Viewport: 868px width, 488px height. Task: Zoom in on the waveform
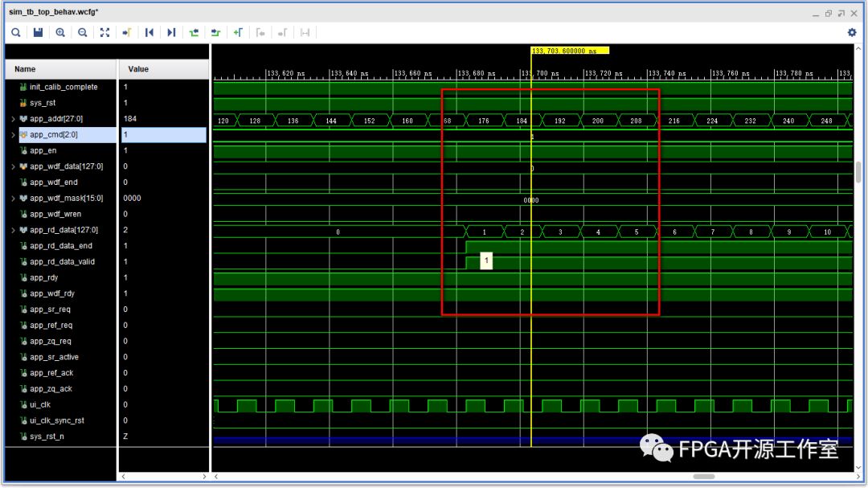(60, 32)
